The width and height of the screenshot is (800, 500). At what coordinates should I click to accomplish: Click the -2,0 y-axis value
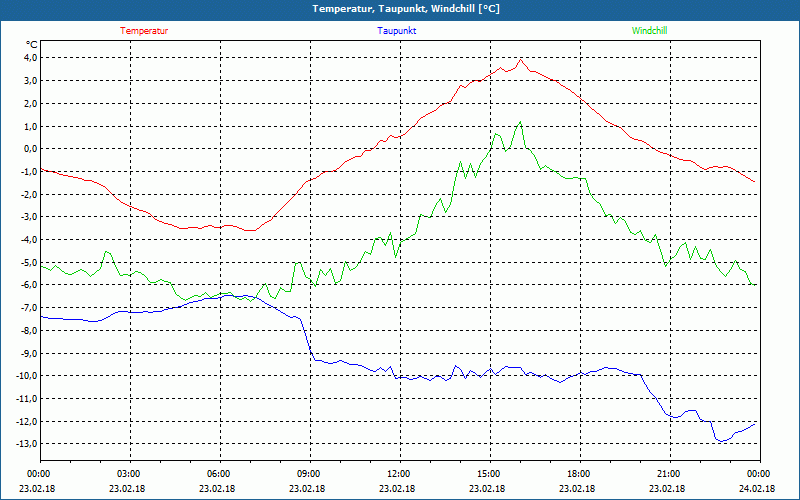[30, 194]
